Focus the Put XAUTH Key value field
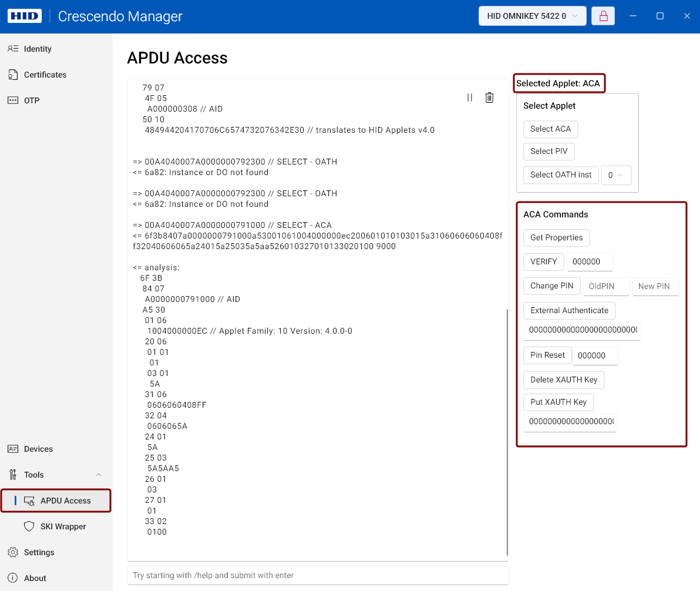700x591 pixels. coord(571,422)
